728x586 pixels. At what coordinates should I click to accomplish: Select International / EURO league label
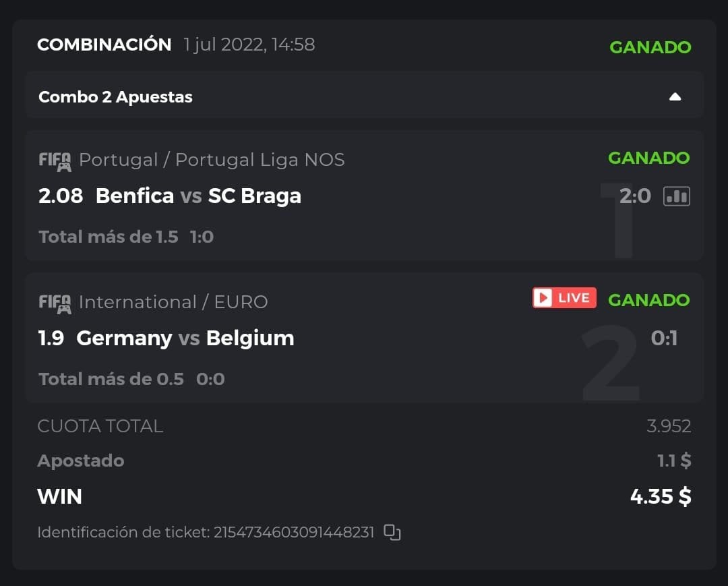tap(173, 302)
